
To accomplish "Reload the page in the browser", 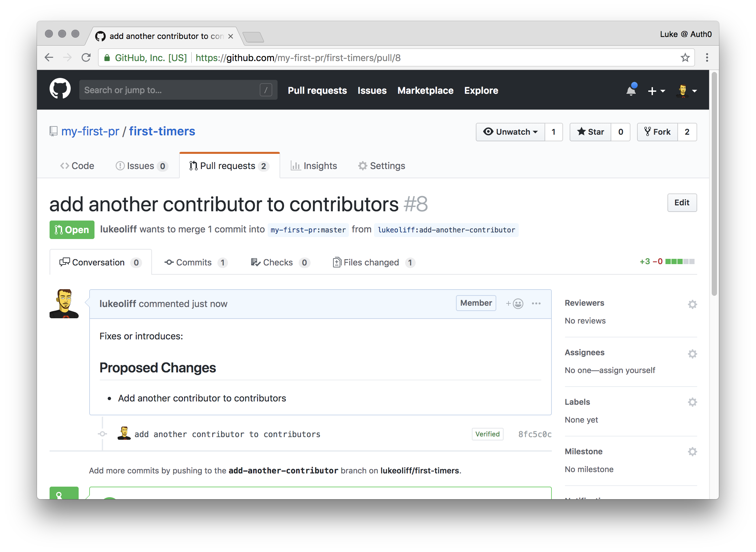I will [86, 58].
